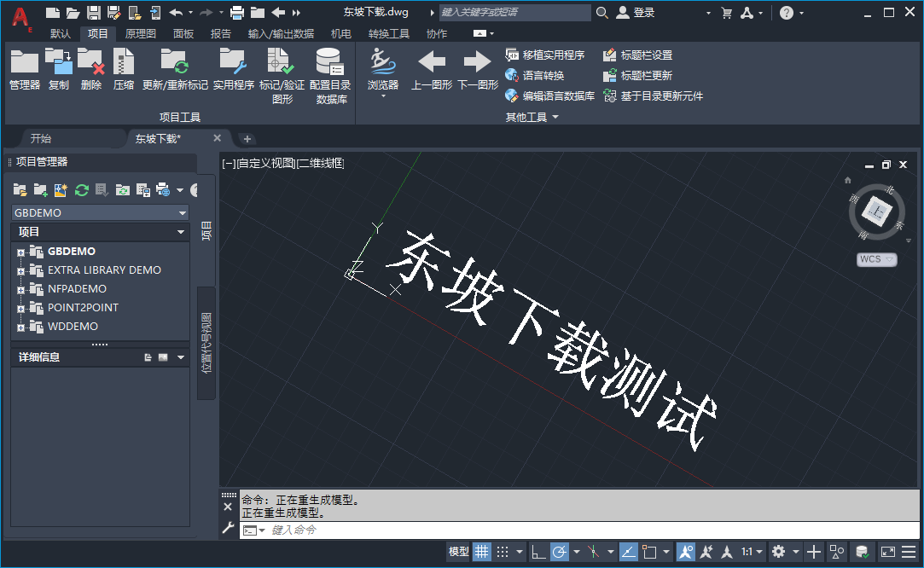Toggle grid display in the status bar
The height and width of the screenshot is (568, 924).
482,551
